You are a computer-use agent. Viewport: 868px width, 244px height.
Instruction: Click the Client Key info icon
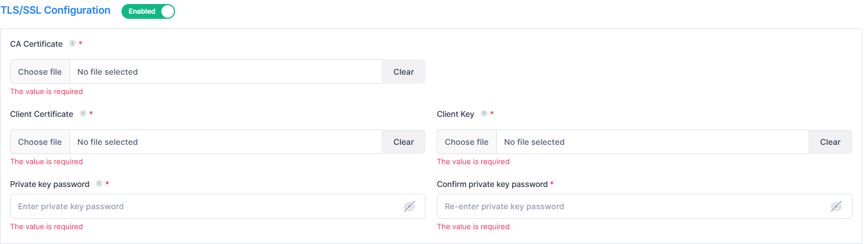coord(484,113)
